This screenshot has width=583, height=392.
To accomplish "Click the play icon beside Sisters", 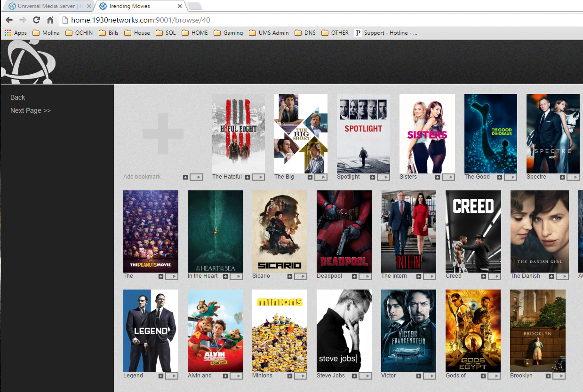I will [x=448, y=177].
